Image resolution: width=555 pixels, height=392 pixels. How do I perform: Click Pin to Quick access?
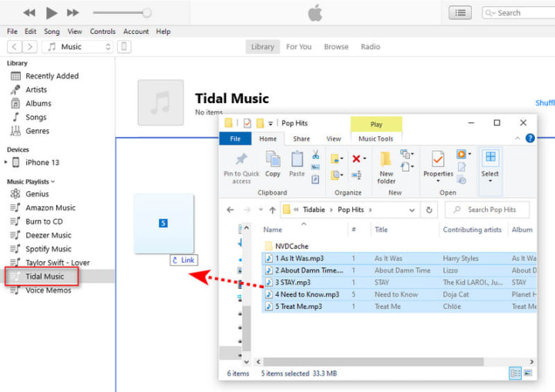click(241, 168)
